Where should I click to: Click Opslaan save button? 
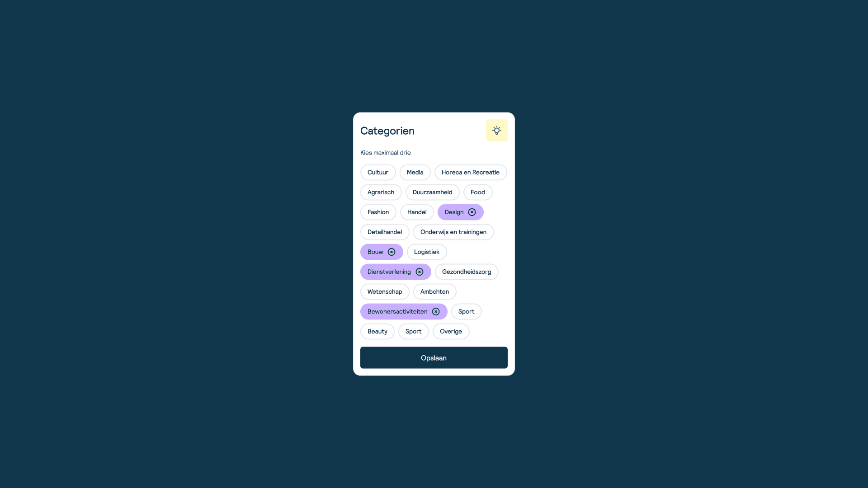coord(434,357)
